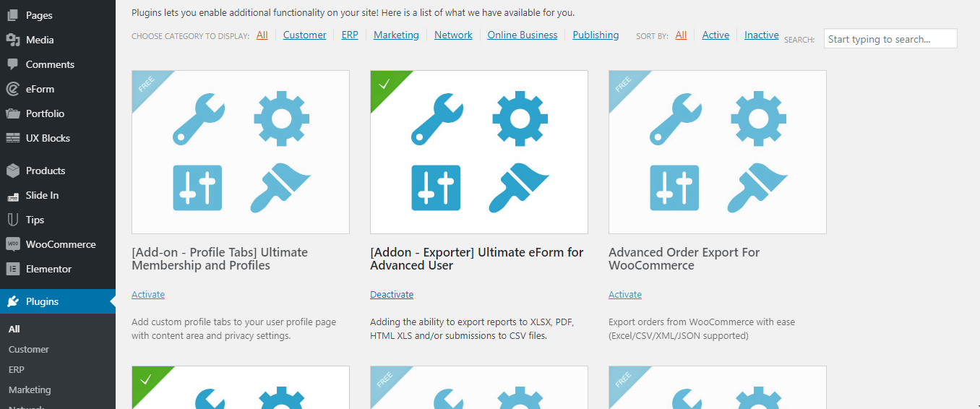Screen dimensions: 980x409
Task: Select Customer submenu under Plugins
Action: coord(29,349)
